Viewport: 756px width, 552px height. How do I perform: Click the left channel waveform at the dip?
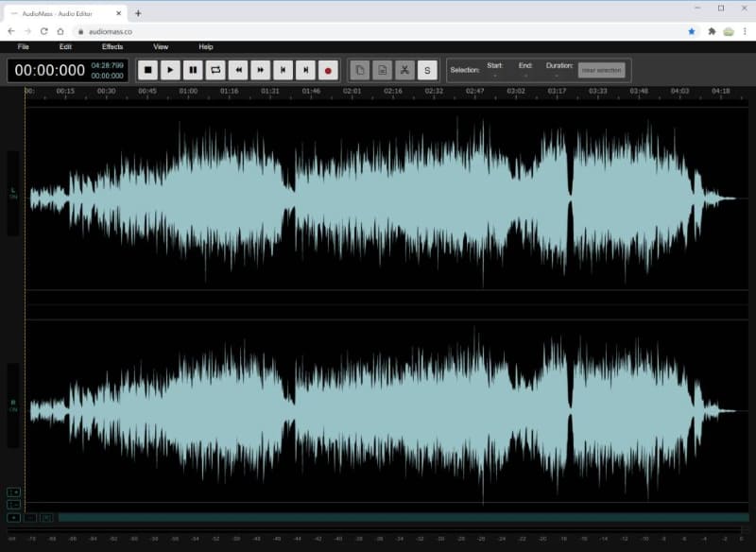(x=571, y=198)
